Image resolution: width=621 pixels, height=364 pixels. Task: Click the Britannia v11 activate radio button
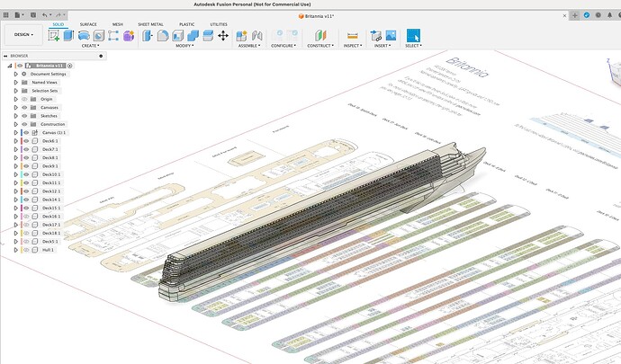[70, 66]
